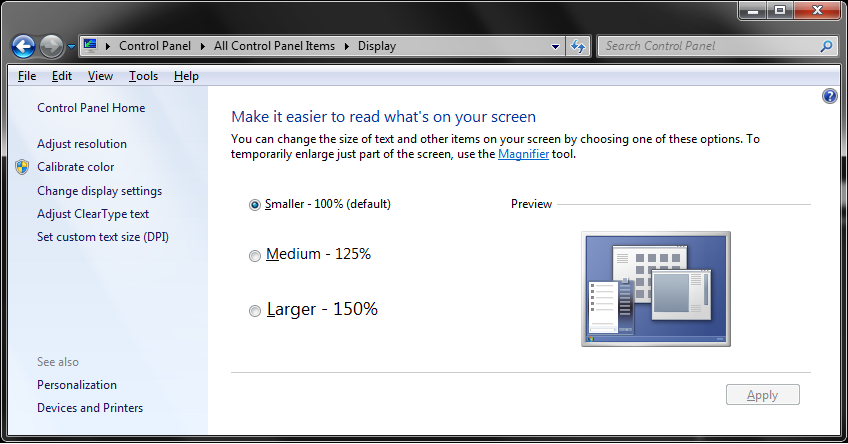
Task: Minimize the Display window
Action: point(752,10)
